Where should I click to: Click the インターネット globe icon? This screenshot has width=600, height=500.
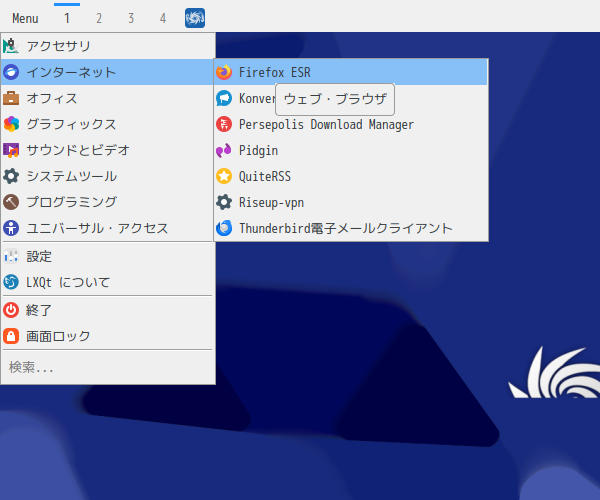[11, 72]
